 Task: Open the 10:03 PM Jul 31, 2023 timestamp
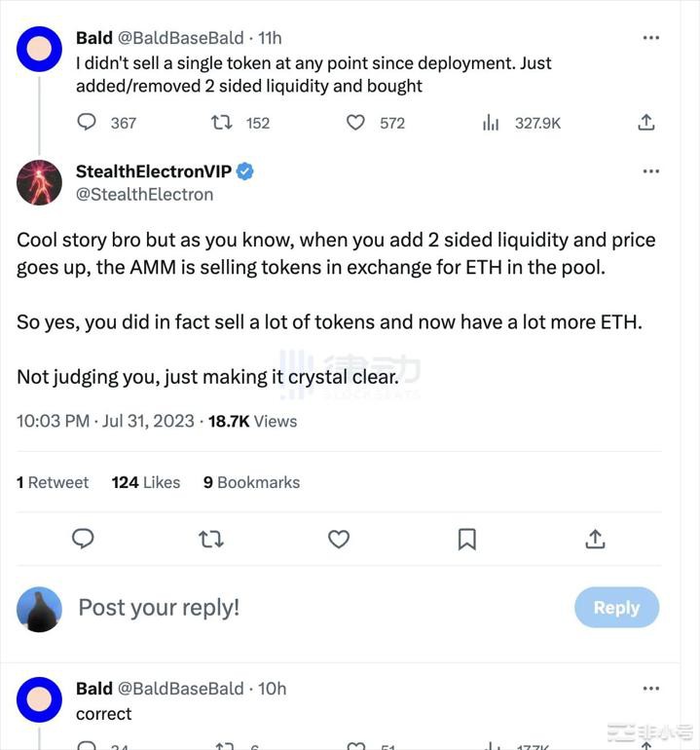105,421
